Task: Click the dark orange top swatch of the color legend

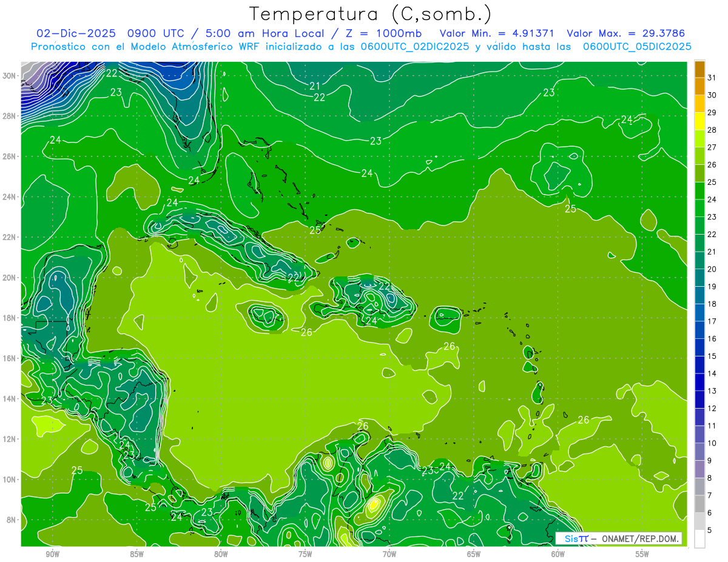Action: (699, 69)
